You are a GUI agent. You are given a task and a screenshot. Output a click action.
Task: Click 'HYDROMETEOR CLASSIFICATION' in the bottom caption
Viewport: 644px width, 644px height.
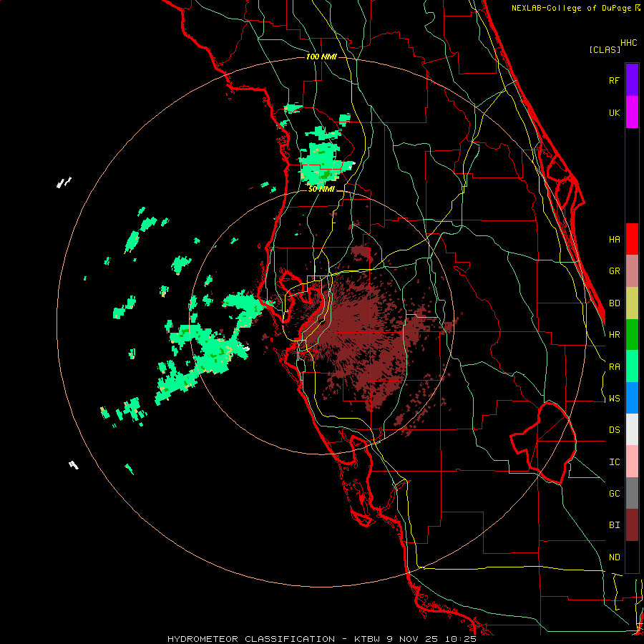click(251, 639)
